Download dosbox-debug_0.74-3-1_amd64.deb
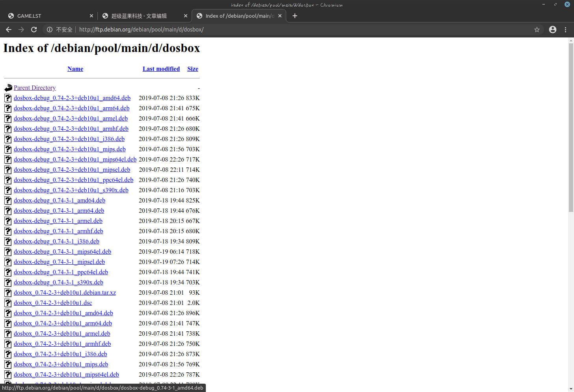574x392 pixels. click(x=60, y=201)
